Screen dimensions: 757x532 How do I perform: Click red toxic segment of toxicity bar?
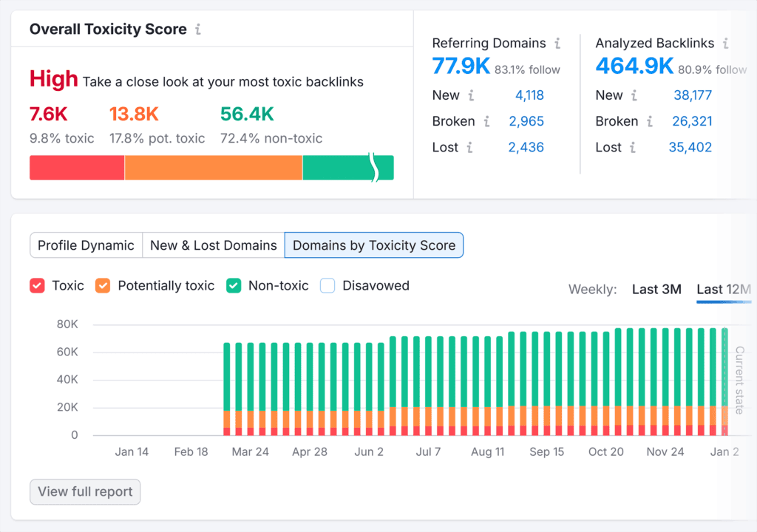(76, 168)
